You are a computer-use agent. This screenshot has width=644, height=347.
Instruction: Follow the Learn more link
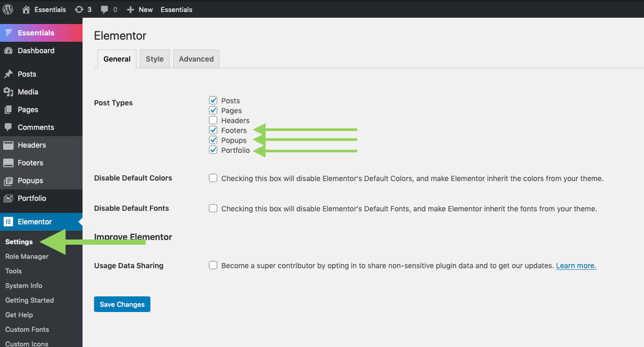[x=576, y=266]
